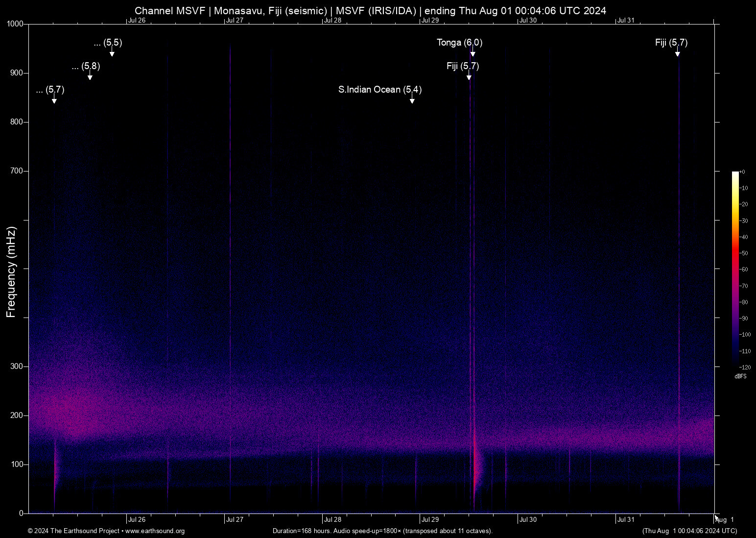Click the arrow marker under '... (5.7)'
This screenshot has height=538, width=756.
(54, 99)
